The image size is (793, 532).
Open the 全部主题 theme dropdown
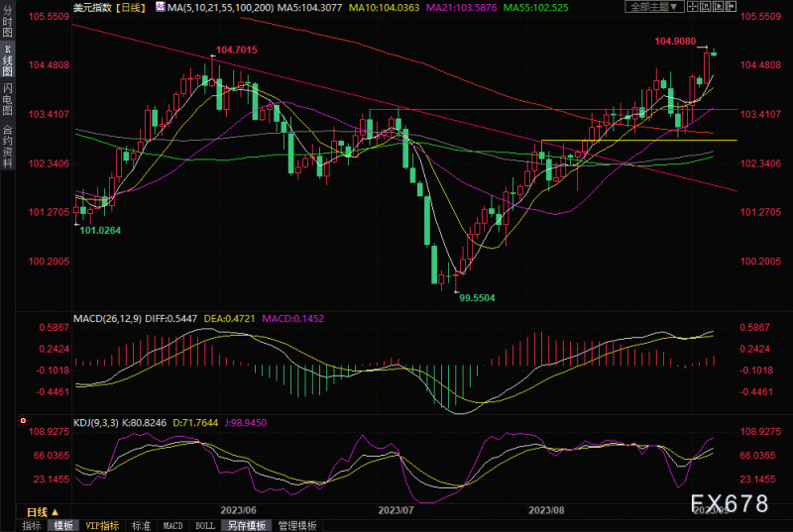(655, 7)
